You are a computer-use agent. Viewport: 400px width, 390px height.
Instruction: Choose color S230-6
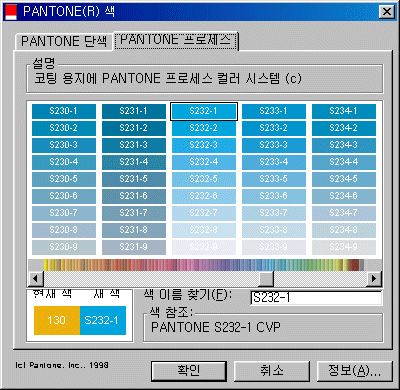tap(64, 196)
